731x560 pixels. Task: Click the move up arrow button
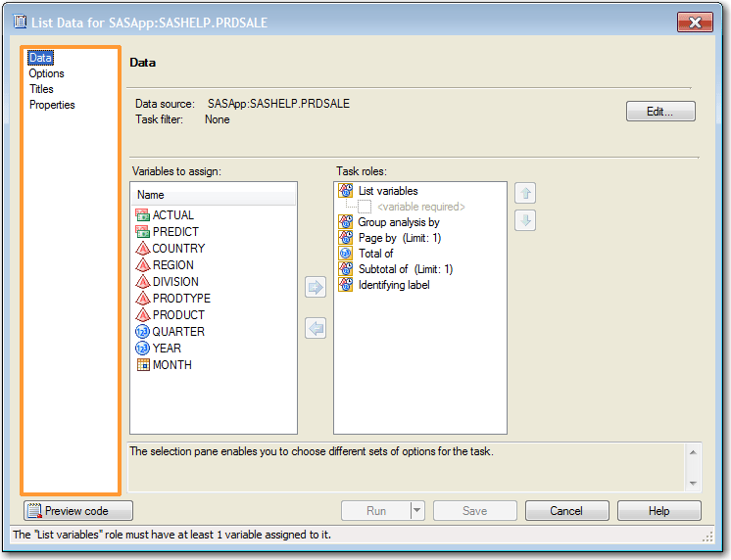(525, 194)
